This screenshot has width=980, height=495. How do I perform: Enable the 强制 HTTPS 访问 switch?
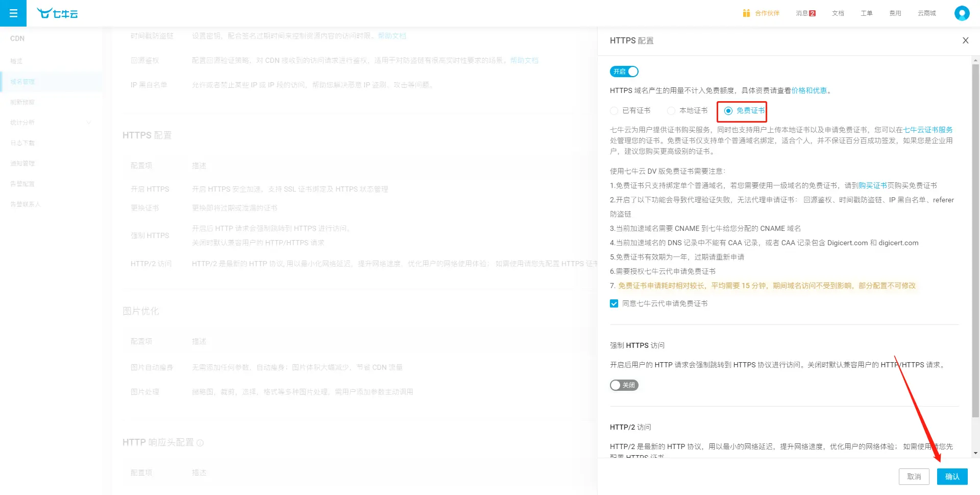pos(624,385)
